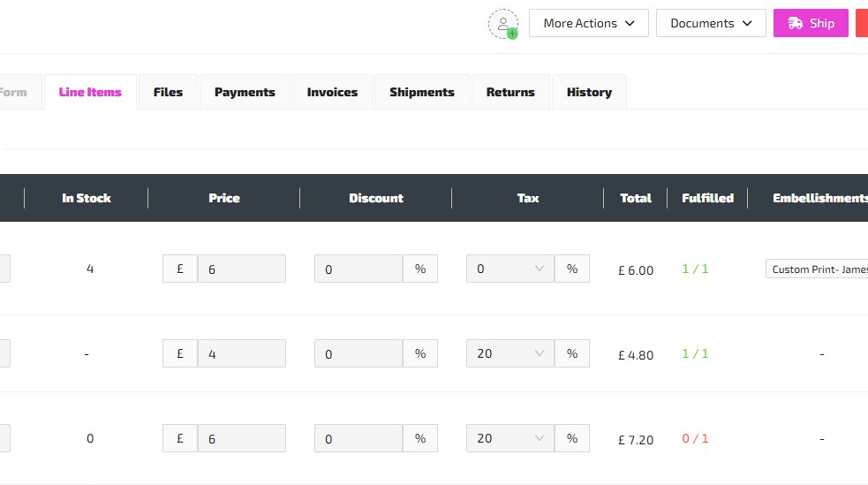Image resolution: width=868 pixels, height=485 pixels.
Task: Open the third row's tax rate dropdown
Action: [509, 439]
